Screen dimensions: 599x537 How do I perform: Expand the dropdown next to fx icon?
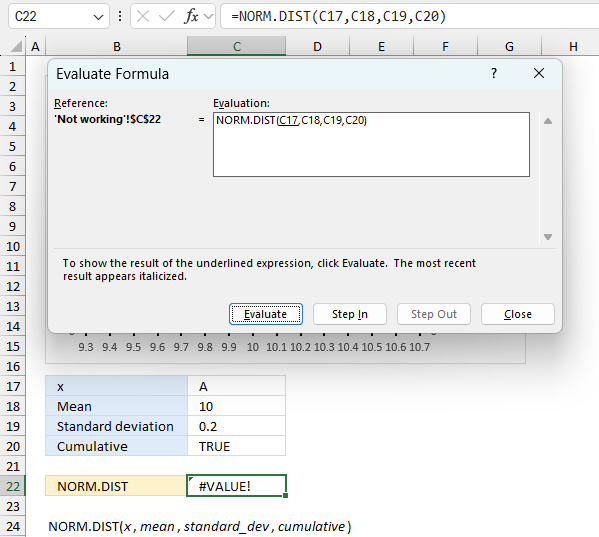point(209,16)
